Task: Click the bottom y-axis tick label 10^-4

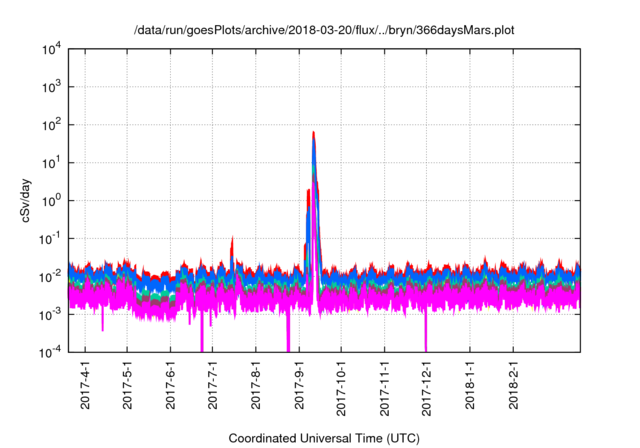Action: click(50, 351)
